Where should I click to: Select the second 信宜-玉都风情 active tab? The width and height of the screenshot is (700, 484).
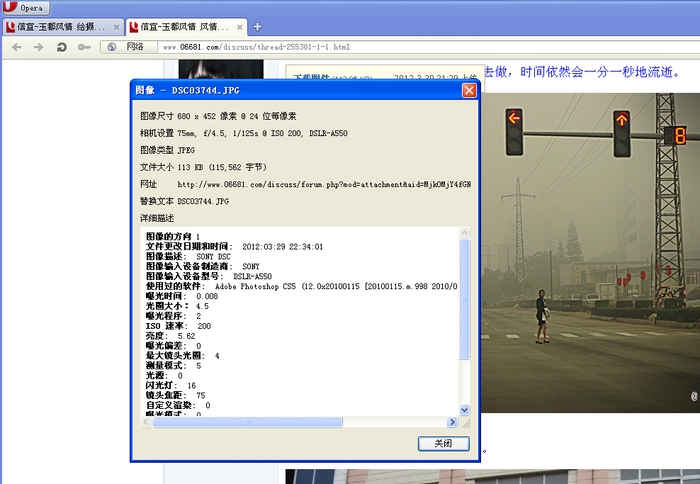coord(186,27)
